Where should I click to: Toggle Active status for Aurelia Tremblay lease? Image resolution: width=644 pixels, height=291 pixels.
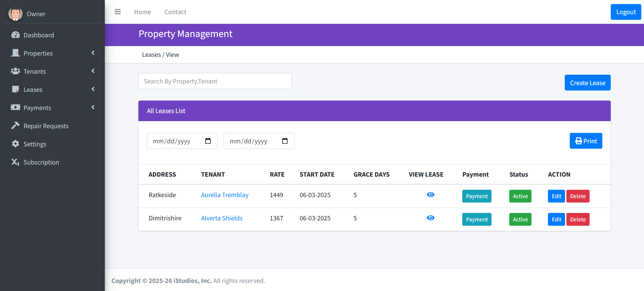[x=520, y=196]
